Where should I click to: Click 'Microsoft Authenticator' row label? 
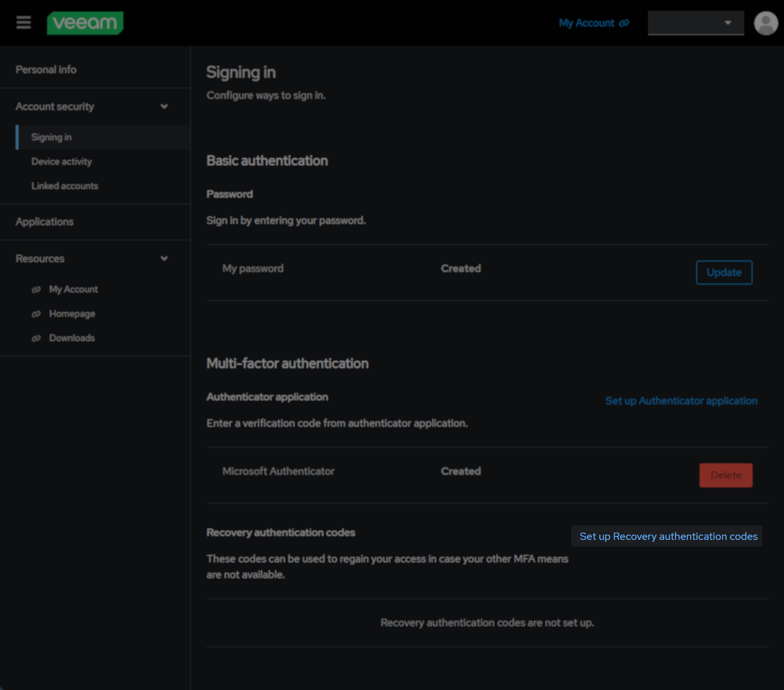(x=278, y=471)
